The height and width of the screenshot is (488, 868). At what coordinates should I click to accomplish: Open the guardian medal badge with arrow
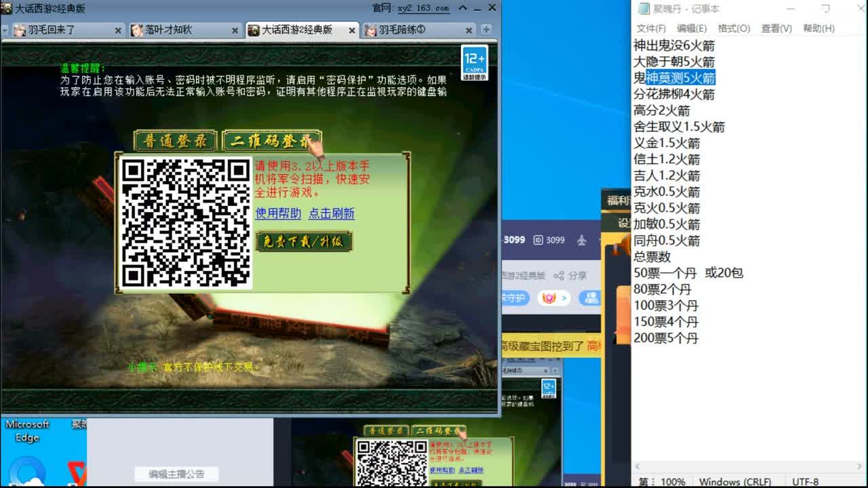554,298
